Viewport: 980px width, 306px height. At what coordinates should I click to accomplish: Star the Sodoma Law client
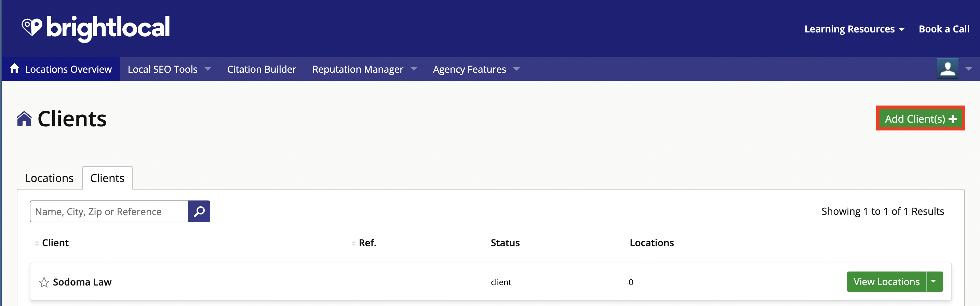[44, 282]
